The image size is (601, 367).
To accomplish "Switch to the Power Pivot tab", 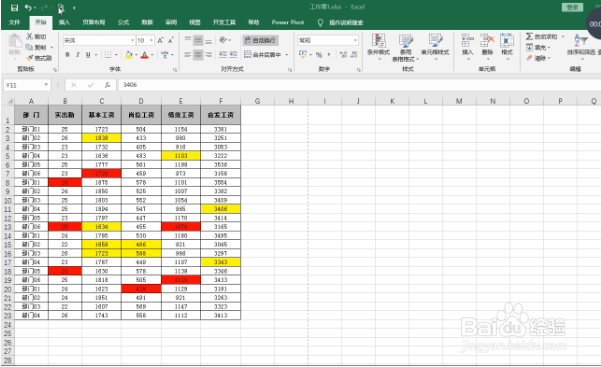I will (x=288, y=23).
